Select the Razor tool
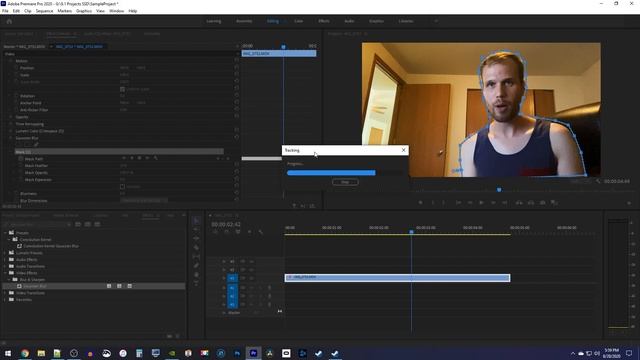 click(x=196, y=247)
